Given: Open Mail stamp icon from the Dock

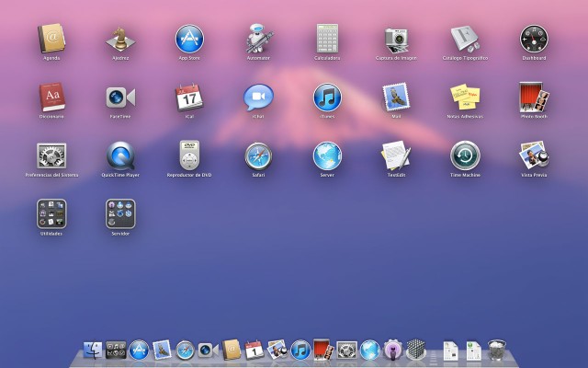Looking at the screenshot, I should (162, 350).
